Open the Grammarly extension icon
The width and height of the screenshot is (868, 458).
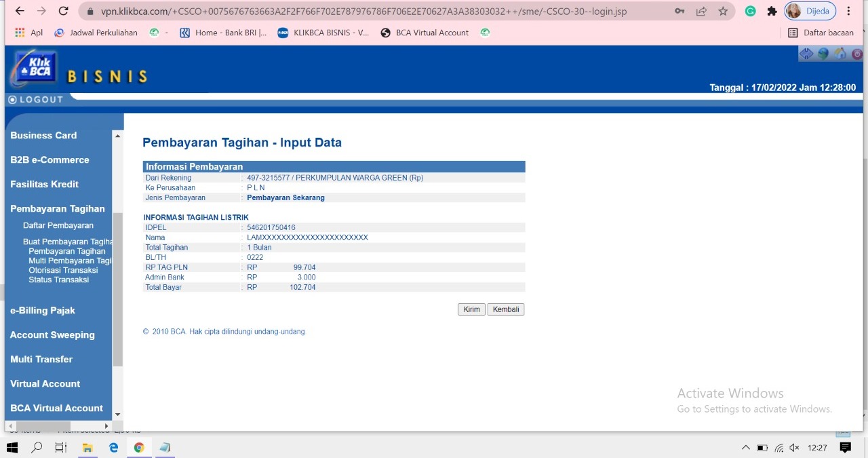point(751,12)
